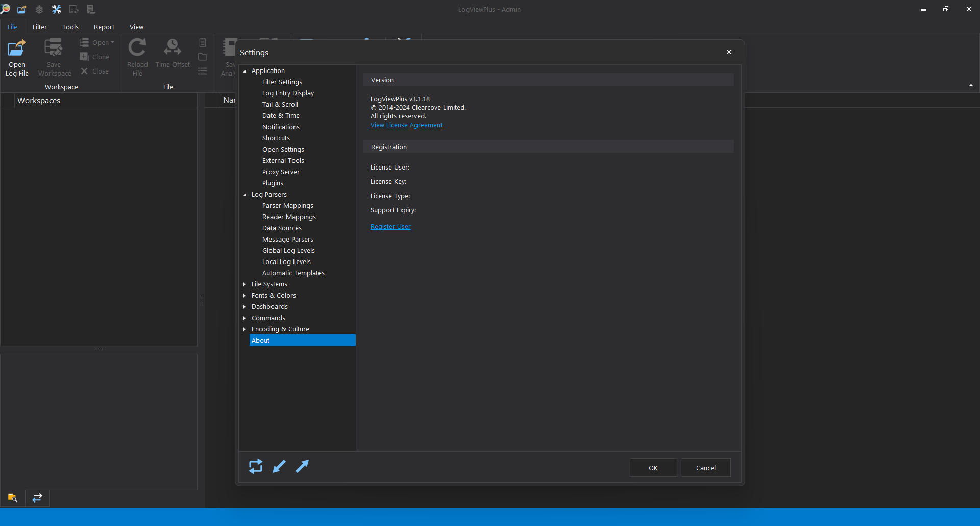This screenshot has height=526, width=980.
Task: Click the Reload File icon
Action: (x=137, y=48)
